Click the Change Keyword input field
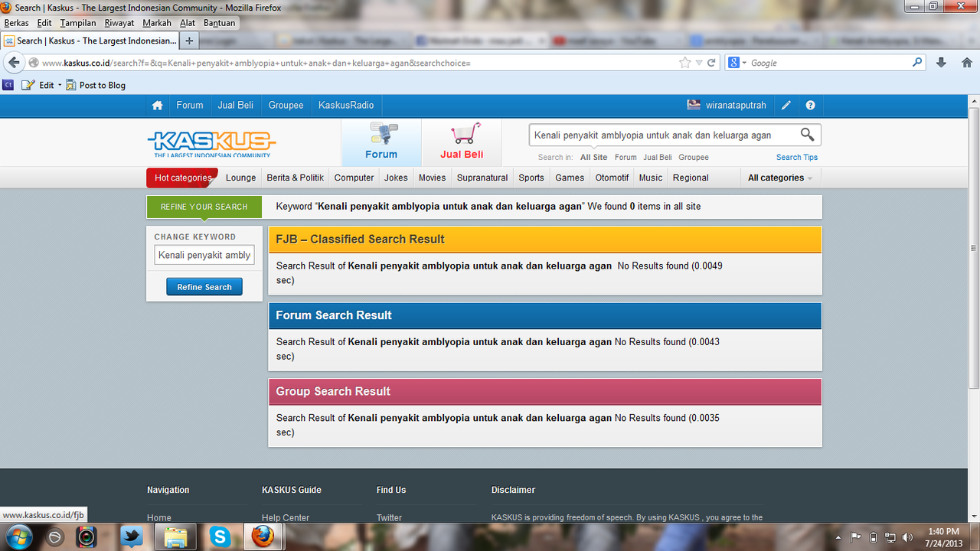Viewport: 980px width, 551px height. (x=204, y=255)
